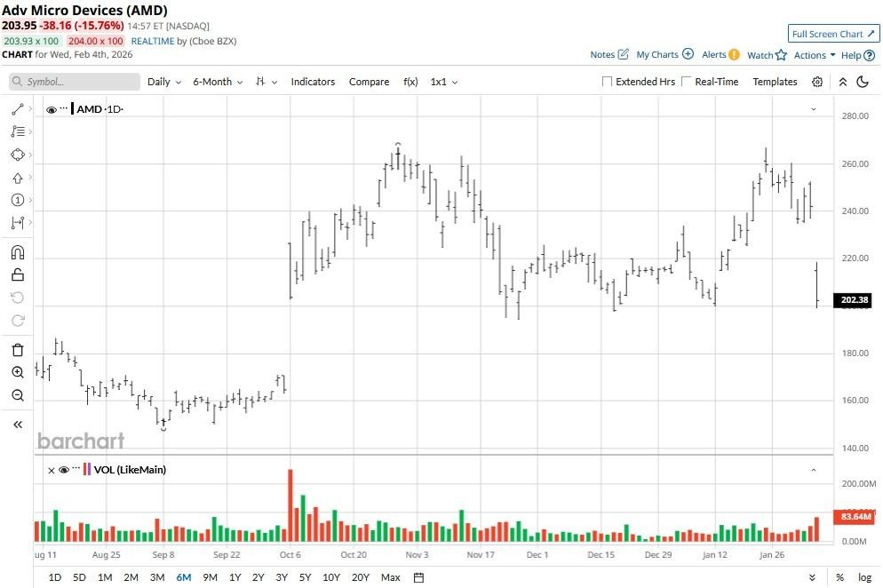Open the numbered marker tool
The height and width of the screenshot is (588, 883).
point(18,200)
